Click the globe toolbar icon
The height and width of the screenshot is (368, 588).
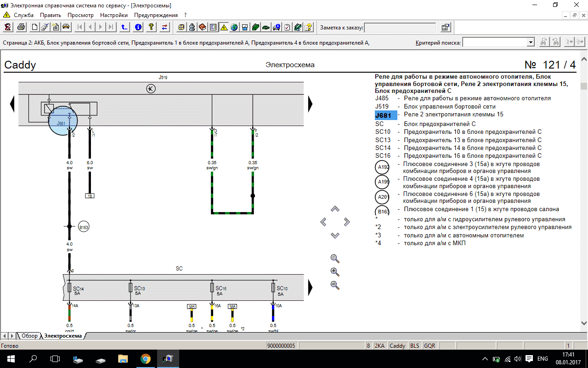[234, 27]
